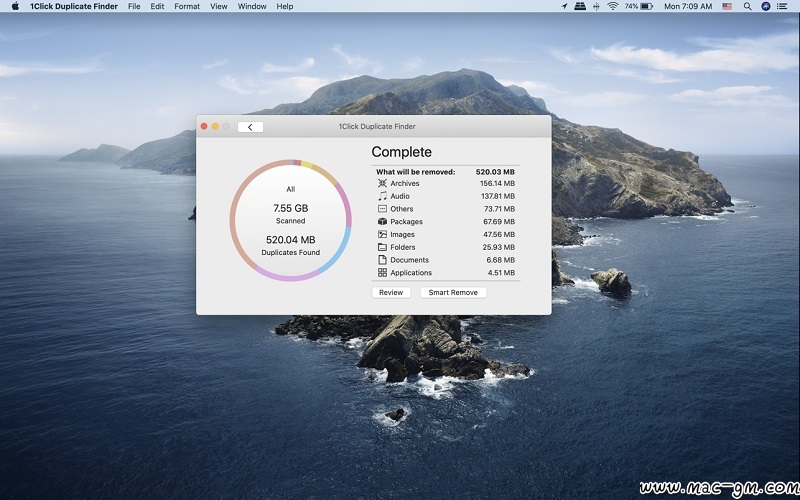Click the Documents page icon
The width and height of the screenshot is (800, 500).
382,260
